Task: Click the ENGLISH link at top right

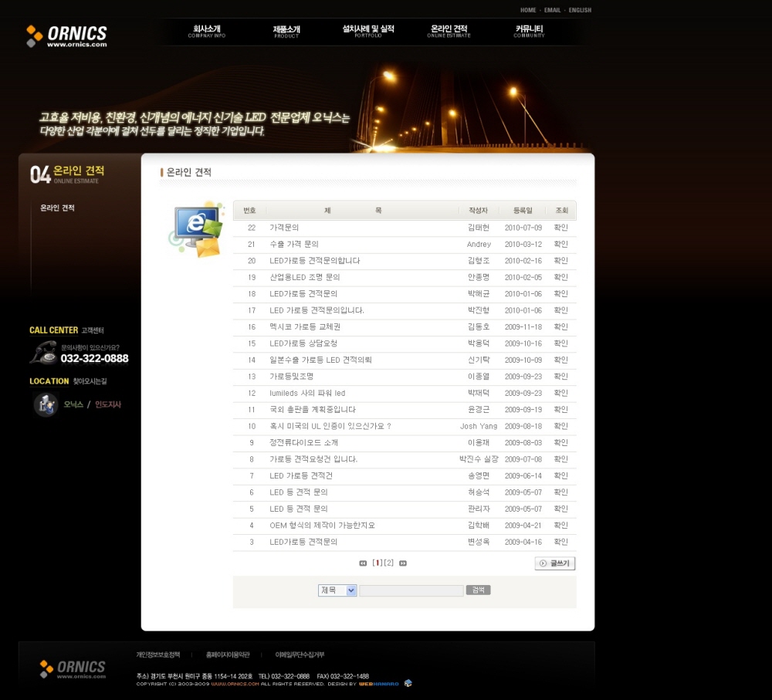Action: (580, 10)
